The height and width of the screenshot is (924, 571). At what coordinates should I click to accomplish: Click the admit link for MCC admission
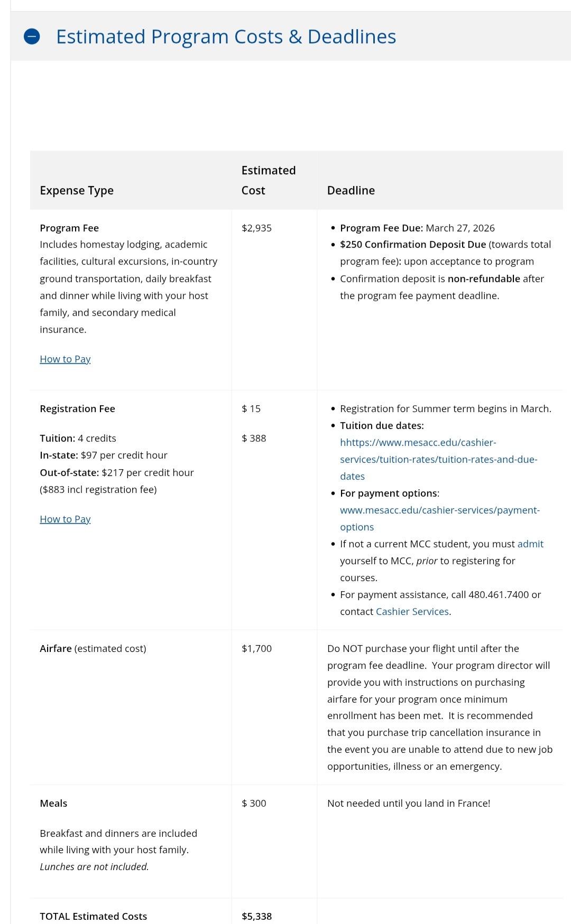[530, 544]
